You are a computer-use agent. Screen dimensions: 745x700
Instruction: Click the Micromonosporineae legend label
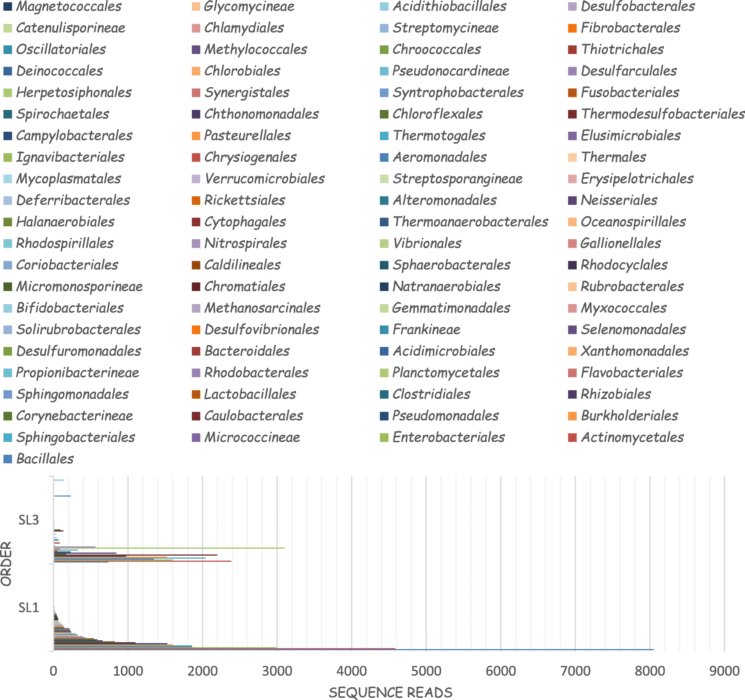pos(79,286)
